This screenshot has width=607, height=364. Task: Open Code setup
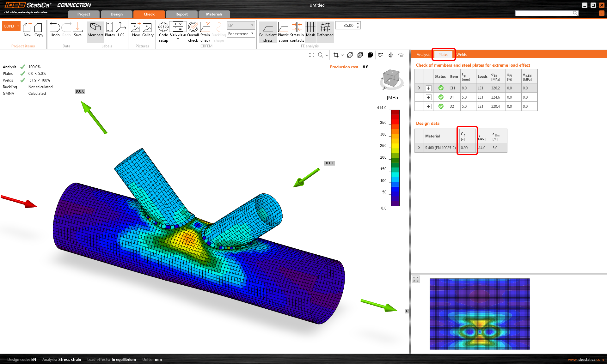pos(163,32)
